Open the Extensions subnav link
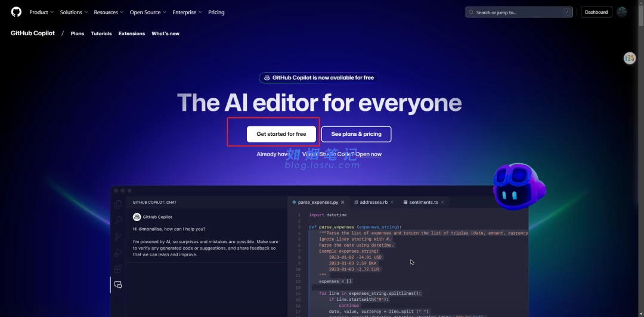The width and height of the screenshot is (644, 317). click(x=131, y=34)
